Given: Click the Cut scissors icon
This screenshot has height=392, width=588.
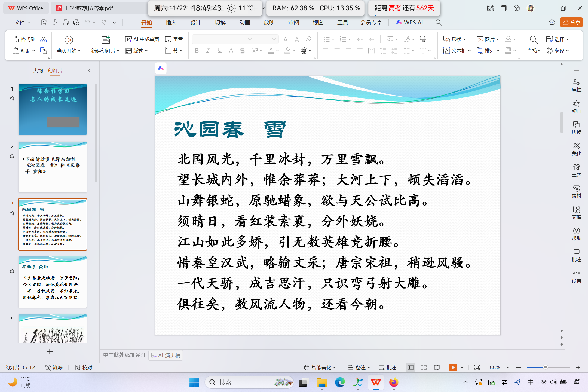Looking at the screenshot, I should 44,39.
